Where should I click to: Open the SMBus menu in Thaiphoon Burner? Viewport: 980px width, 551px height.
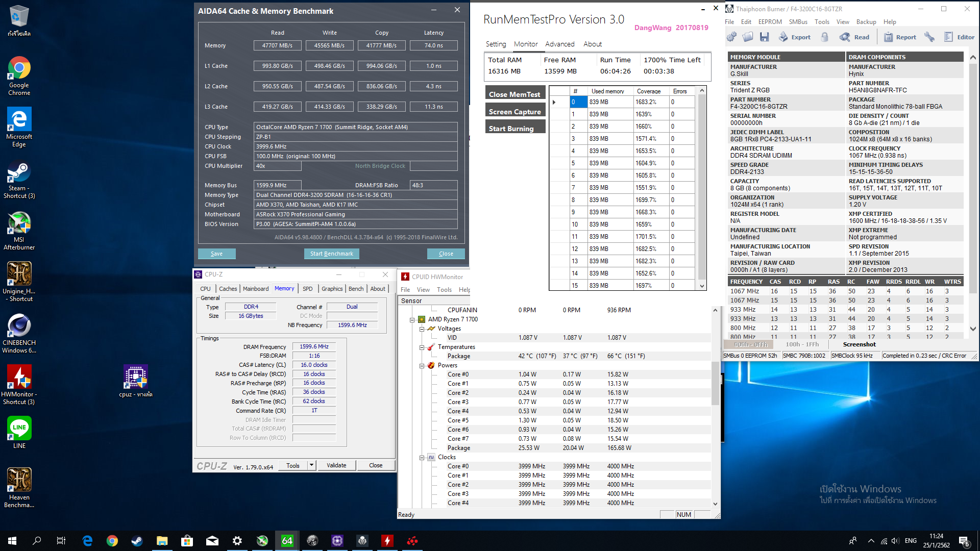pos(798,22)
